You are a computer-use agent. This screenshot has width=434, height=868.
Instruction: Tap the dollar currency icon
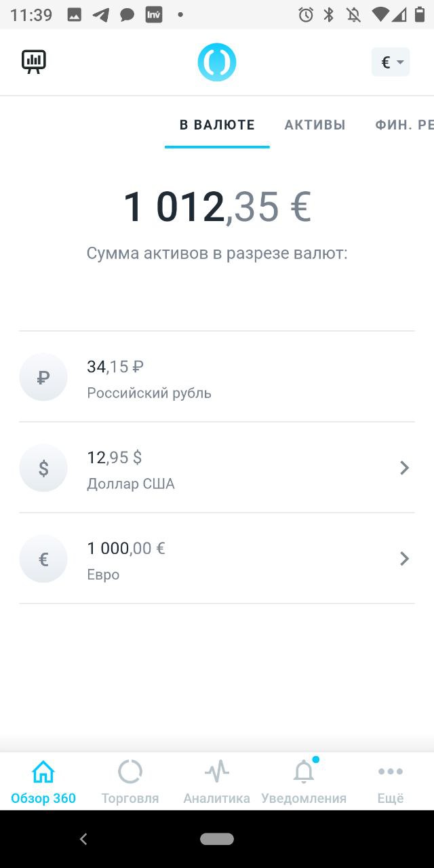43,468
